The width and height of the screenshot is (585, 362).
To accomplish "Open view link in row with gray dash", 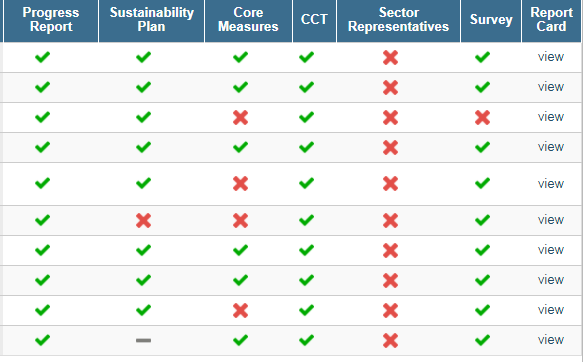I will point(551,340).
